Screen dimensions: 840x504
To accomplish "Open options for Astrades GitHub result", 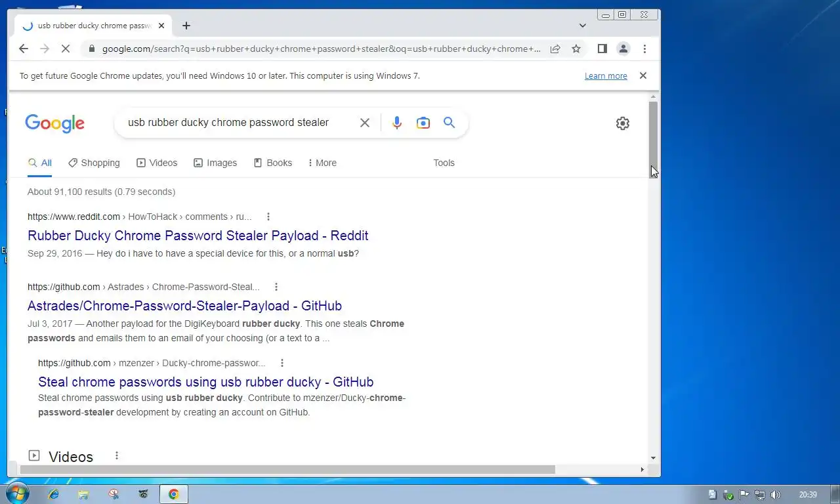I will (276, 287).
